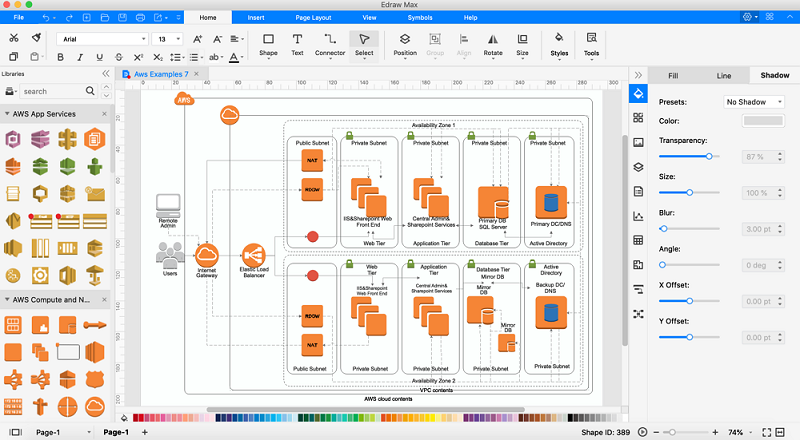Open the Rotate tool

(x=493, y=44)
